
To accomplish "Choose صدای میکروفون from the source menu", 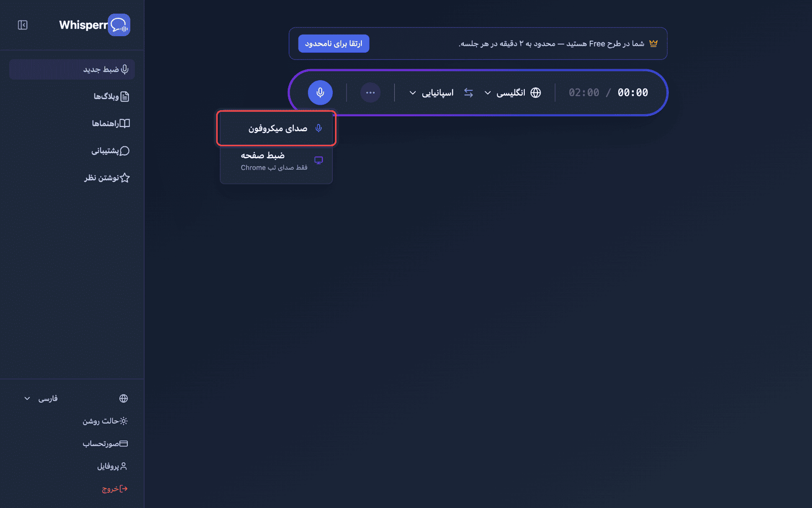I will [277, 129].
